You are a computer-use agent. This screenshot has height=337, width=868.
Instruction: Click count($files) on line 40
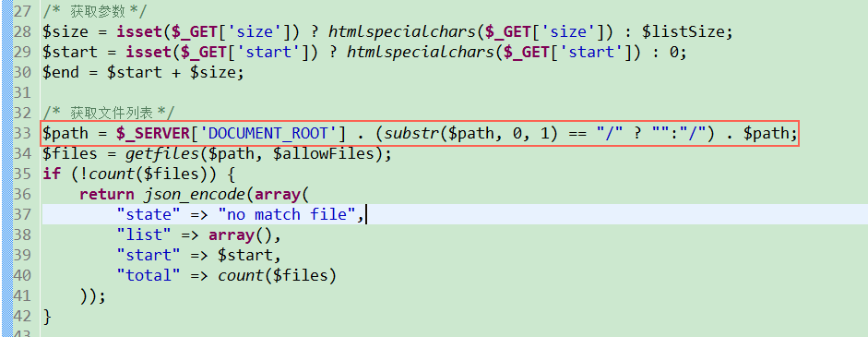click(278, 275)
